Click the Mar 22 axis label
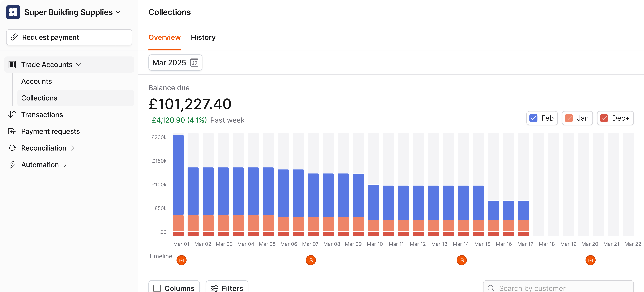 (x=633, y=244)
